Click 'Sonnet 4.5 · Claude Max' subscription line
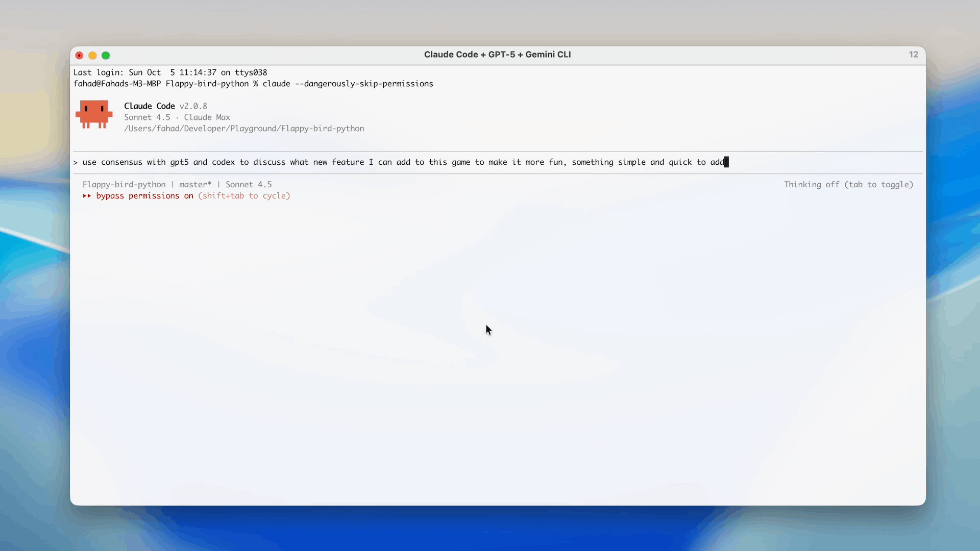This screenshot has height=551, width=980. [177, 117]
